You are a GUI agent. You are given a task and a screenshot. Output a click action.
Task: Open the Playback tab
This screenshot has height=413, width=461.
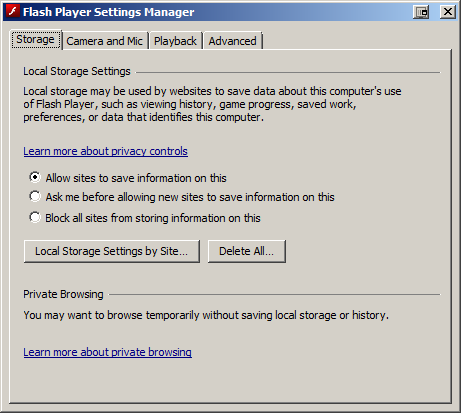point(175,41)
